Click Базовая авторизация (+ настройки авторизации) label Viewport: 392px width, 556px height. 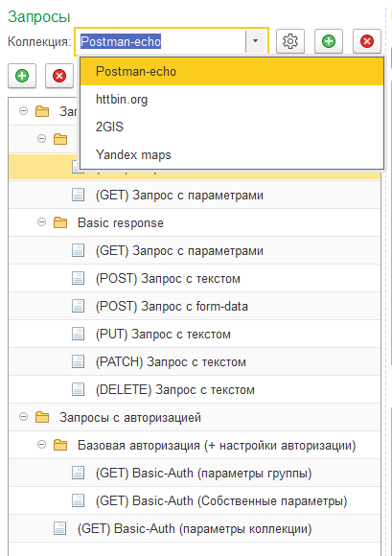[x=217, y=445]
